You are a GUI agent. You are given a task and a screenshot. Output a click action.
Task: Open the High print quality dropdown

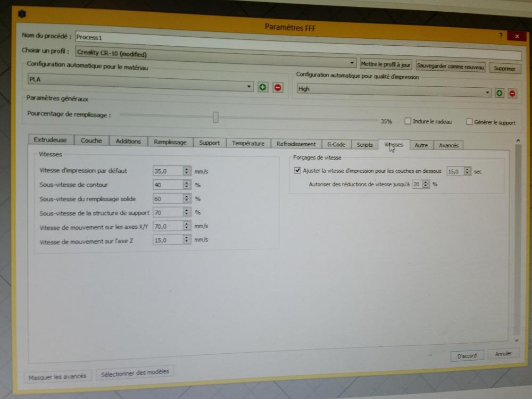(394, 90)
